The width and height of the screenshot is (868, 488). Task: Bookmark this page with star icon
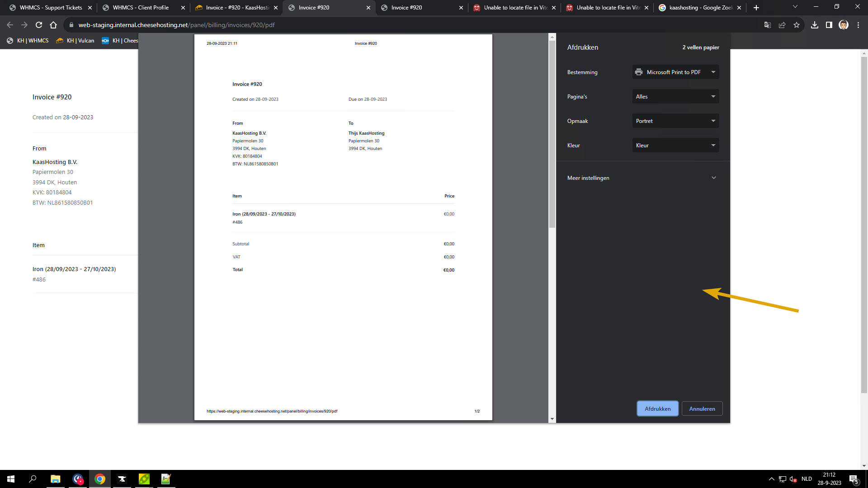tap(797, 25)
